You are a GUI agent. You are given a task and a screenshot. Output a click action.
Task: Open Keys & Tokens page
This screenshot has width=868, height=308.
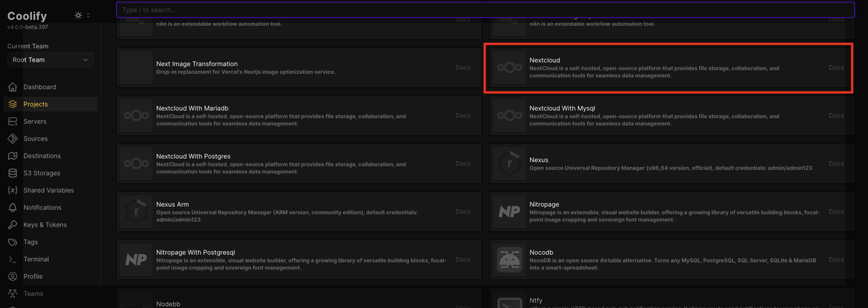point(51,225)
